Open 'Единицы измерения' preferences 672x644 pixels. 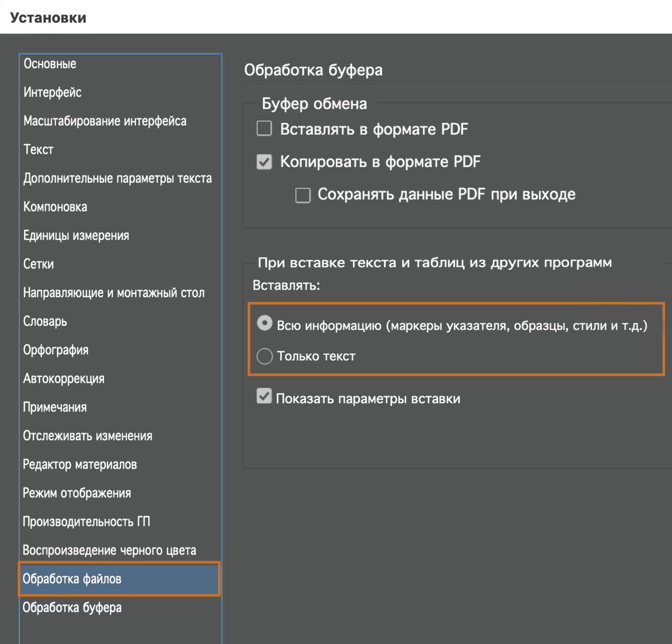coord(76,236)
